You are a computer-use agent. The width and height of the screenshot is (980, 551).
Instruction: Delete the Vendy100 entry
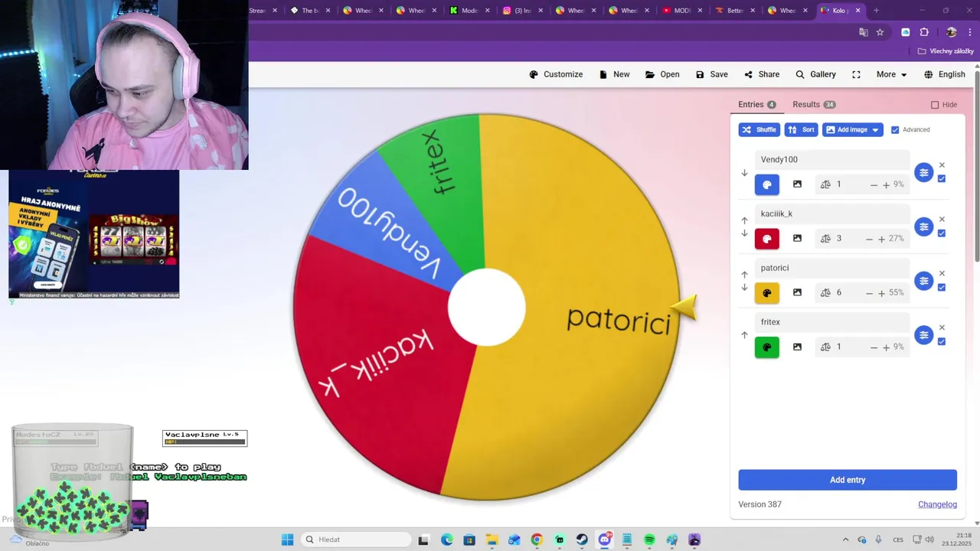click(x=942, y=165)
